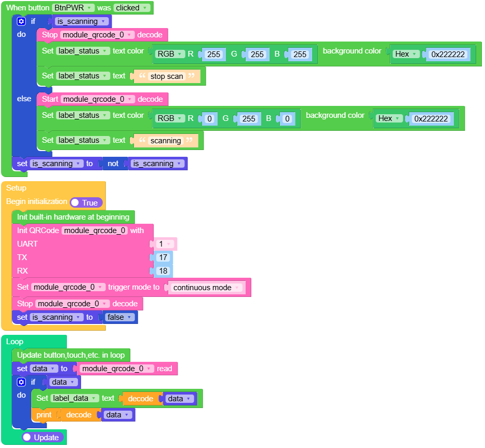The width and height of the screenshot is (485, 448).
Task: Open data dropdown in if data condition
Action: tap(63, 382)
